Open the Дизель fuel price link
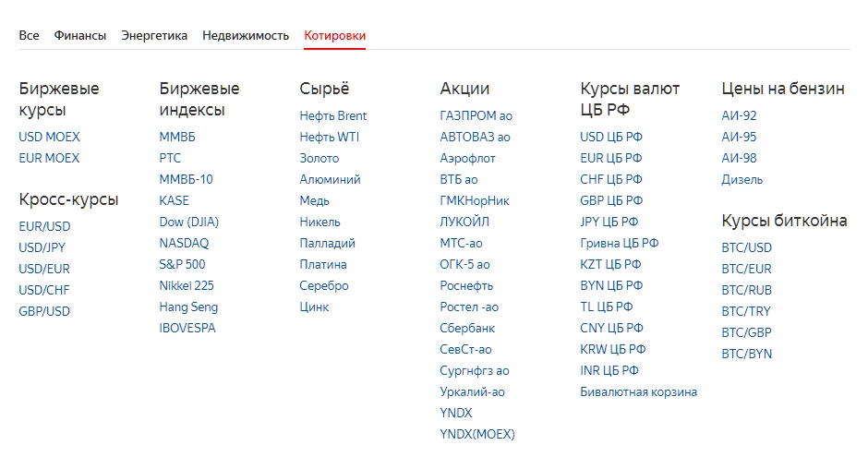The image size is (868, 457). (741, 179)
